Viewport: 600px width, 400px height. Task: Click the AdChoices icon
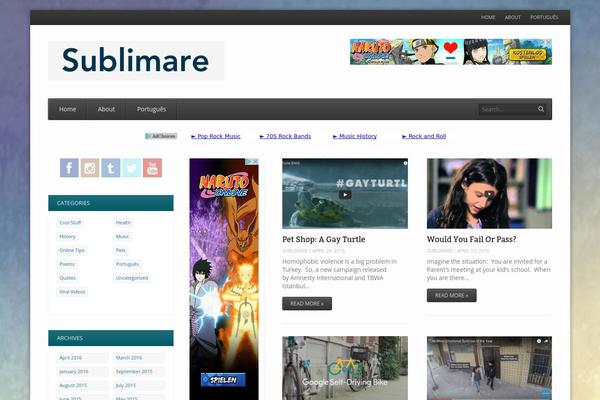[x=161, y=136]
